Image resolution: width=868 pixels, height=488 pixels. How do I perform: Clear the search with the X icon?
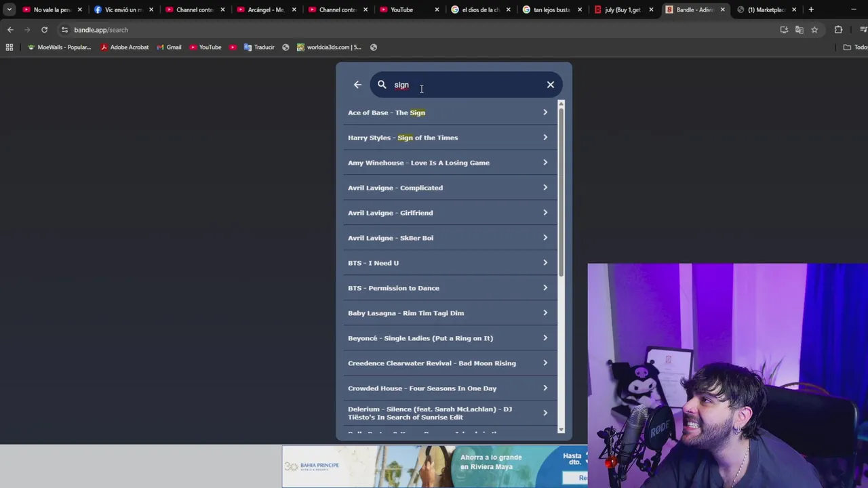pyautogui.click(x=551, y=85)
